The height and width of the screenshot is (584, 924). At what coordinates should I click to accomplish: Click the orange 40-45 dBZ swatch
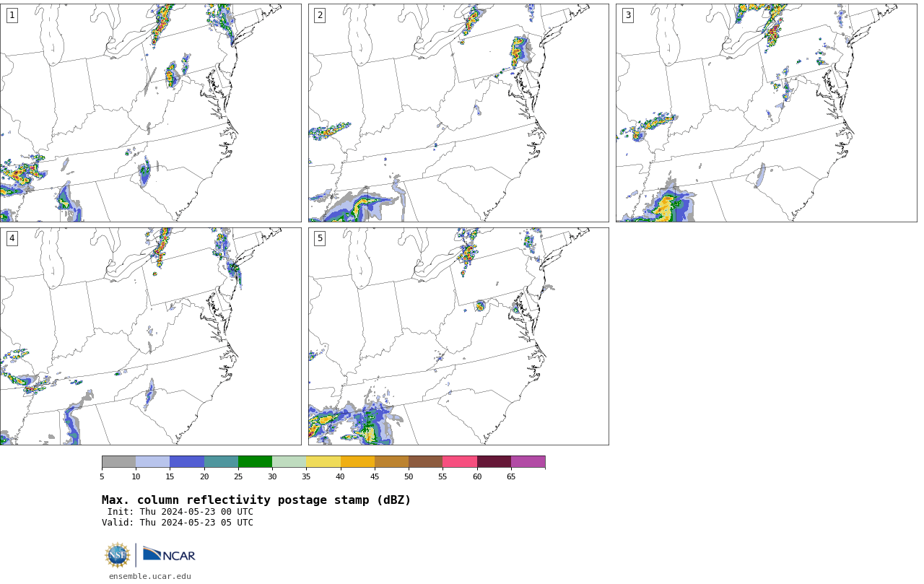[x=357, y=462]
